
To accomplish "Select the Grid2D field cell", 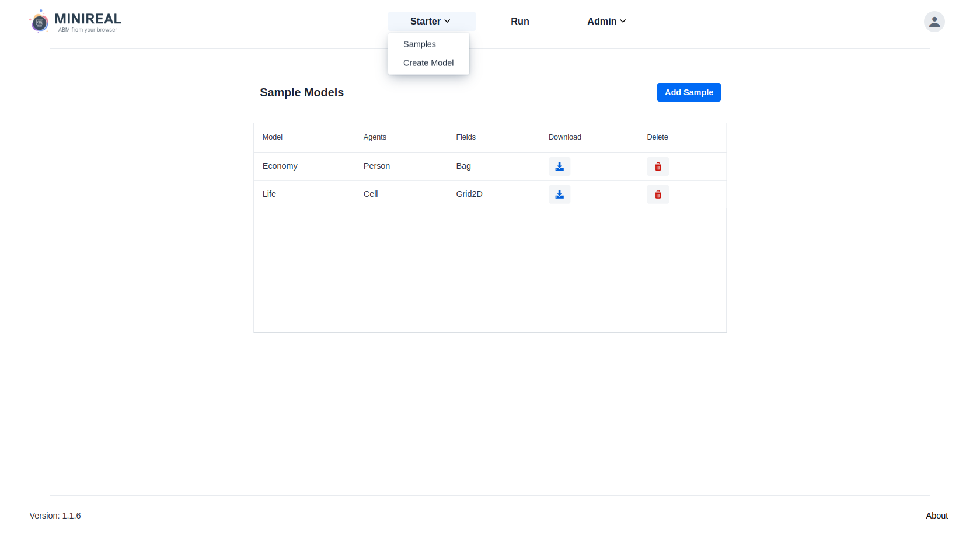I will click(x=469, y=194).
